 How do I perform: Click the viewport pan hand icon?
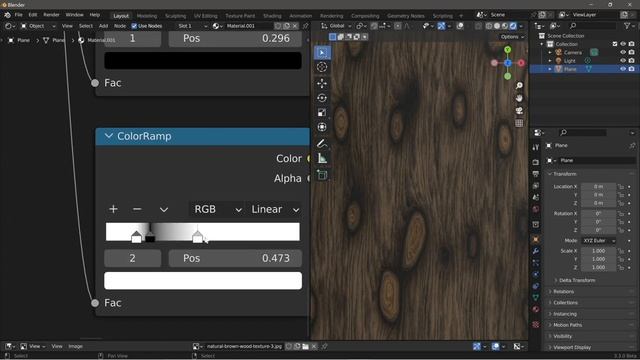519,98
